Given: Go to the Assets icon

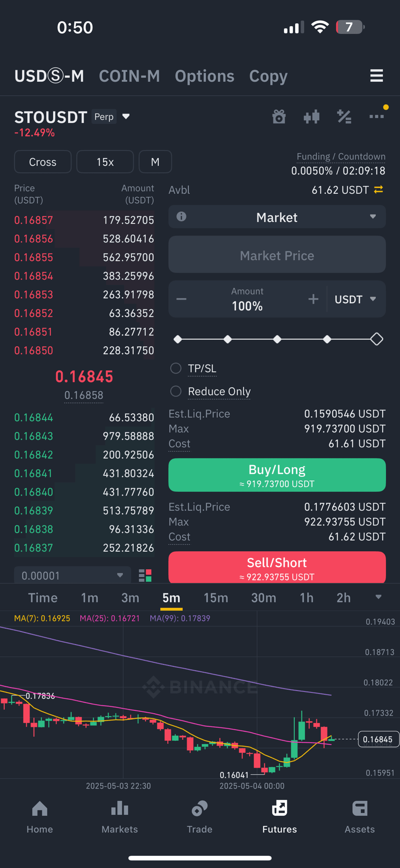Looking at the screenshot, I should tap(359, 817).
